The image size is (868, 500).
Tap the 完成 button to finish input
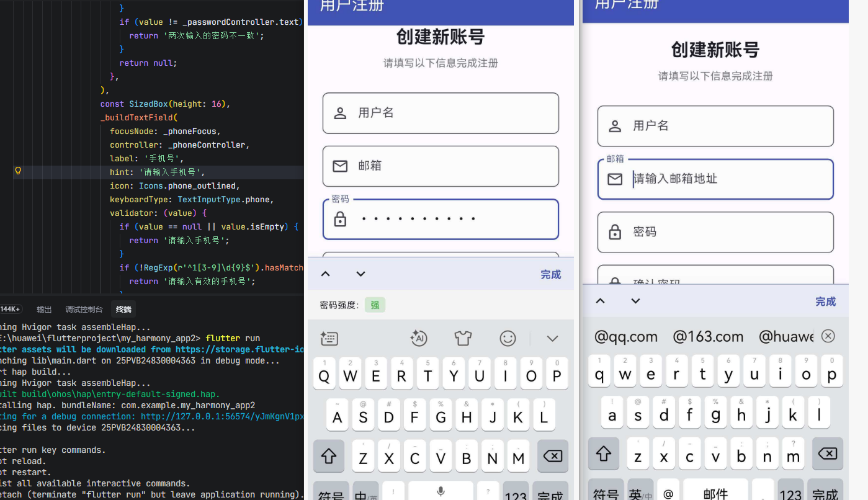tap(550, 274)
